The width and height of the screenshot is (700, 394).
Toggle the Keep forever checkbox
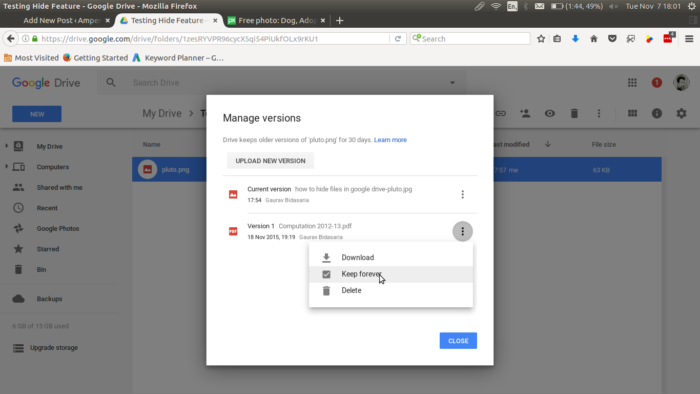[326, 274]
